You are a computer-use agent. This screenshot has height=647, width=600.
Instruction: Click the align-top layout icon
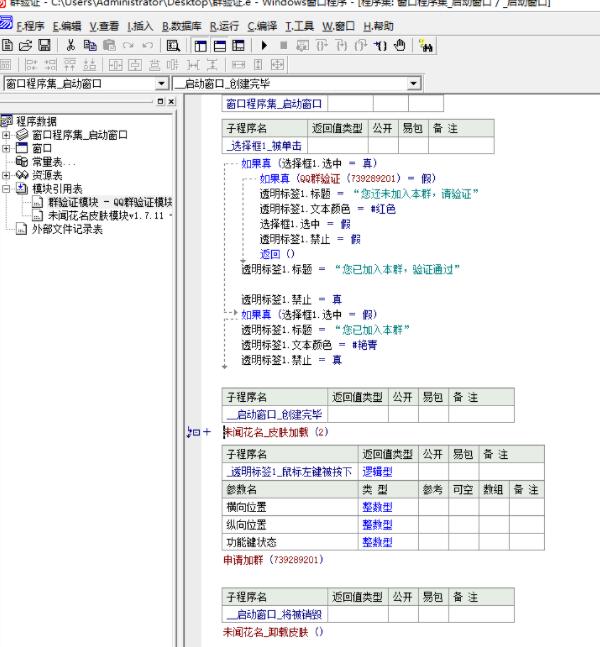tap(70, 65)
